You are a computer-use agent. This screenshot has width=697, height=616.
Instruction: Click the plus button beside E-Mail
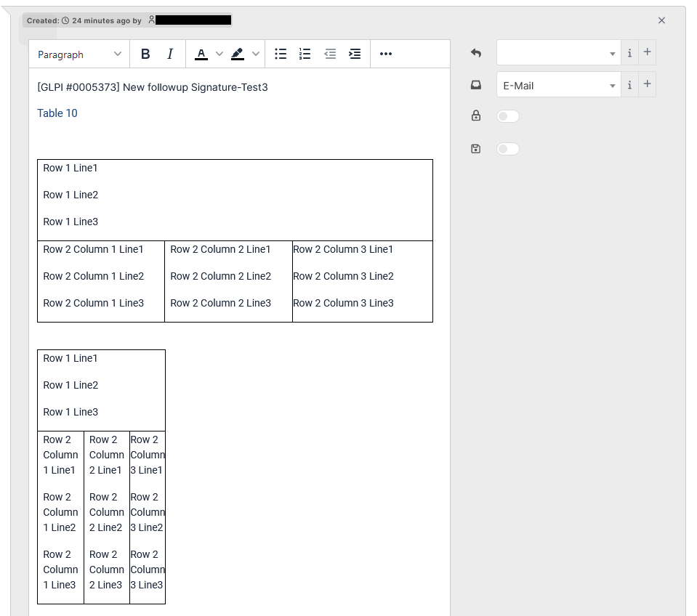click(647, 85)
